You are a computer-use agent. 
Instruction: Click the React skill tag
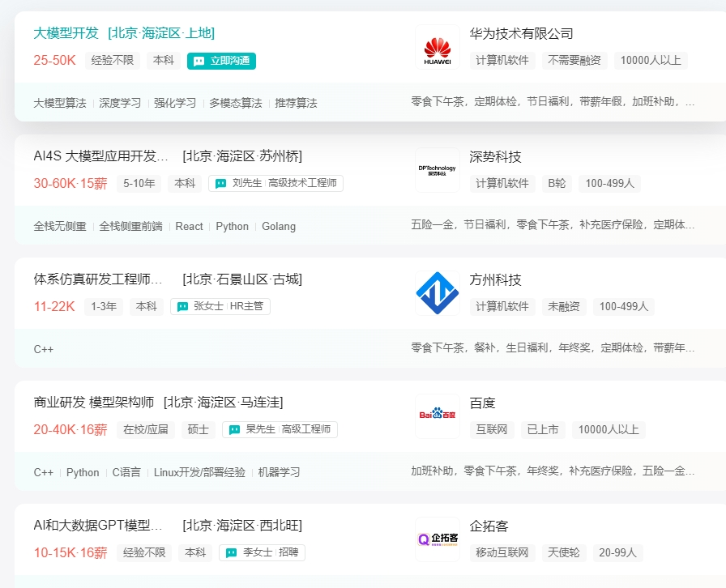click(189, 227)
